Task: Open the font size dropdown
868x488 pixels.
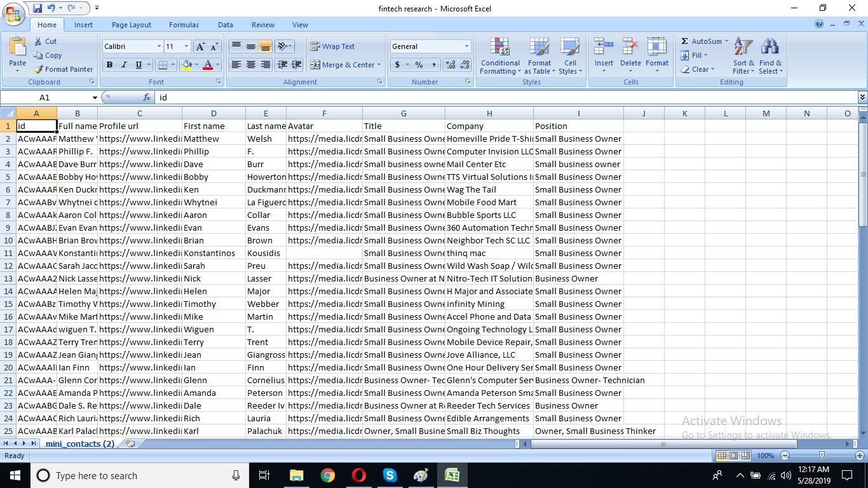Action: [186, 46]
